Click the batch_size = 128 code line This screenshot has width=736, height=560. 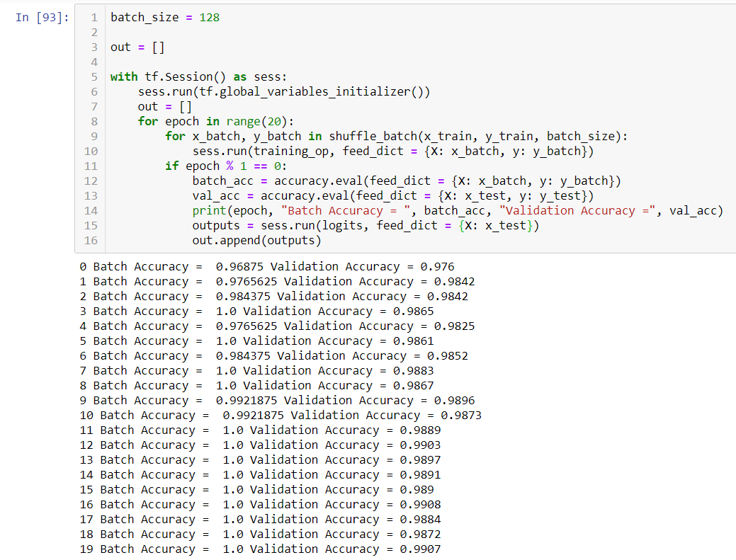[165, 18]
